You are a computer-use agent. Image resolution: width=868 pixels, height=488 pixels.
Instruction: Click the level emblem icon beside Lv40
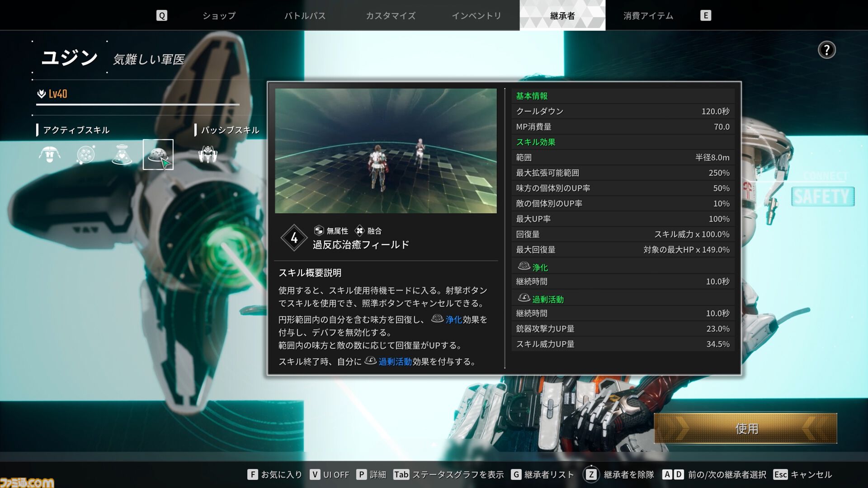tap(41, 94)
